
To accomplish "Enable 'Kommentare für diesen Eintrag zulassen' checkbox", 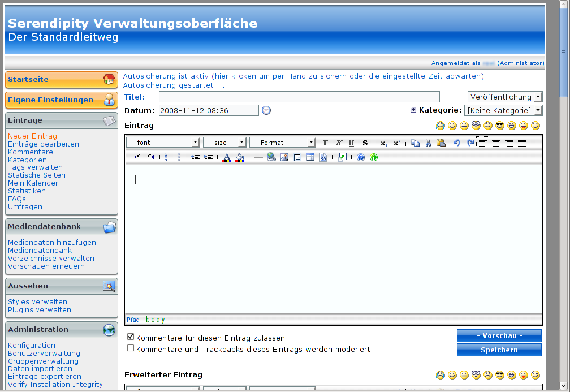I will point(131,337).
